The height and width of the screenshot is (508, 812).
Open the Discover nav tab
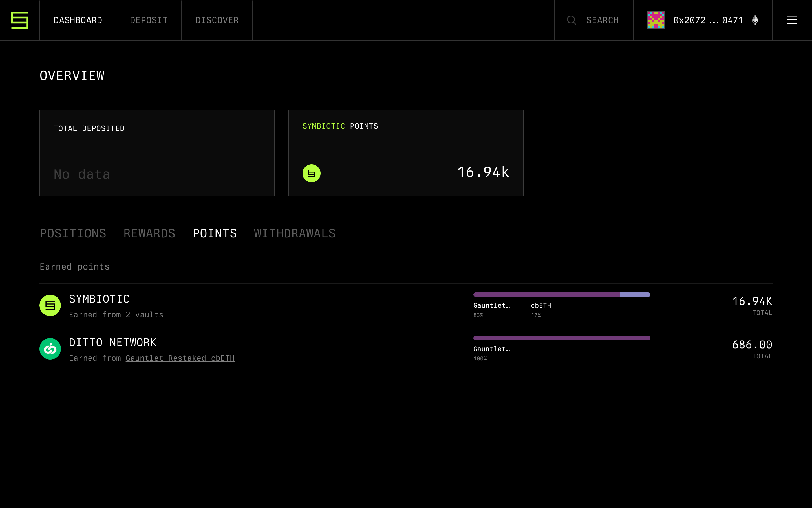coord(217,20)
